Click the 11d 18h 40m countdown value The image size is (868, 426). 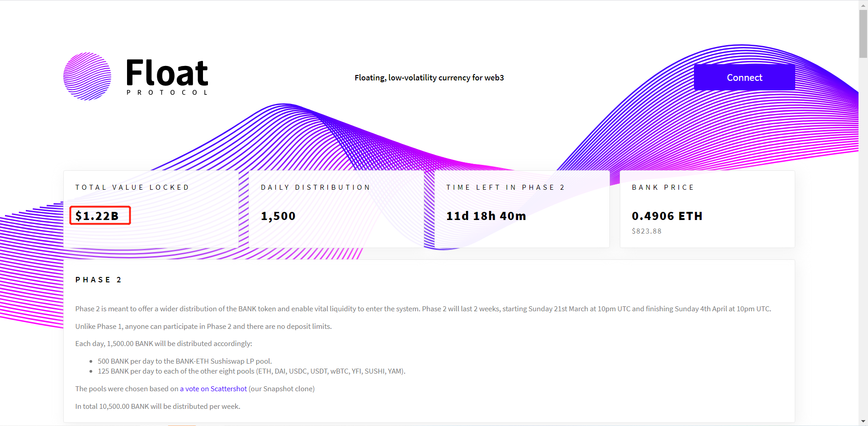[x=486, y=216]
